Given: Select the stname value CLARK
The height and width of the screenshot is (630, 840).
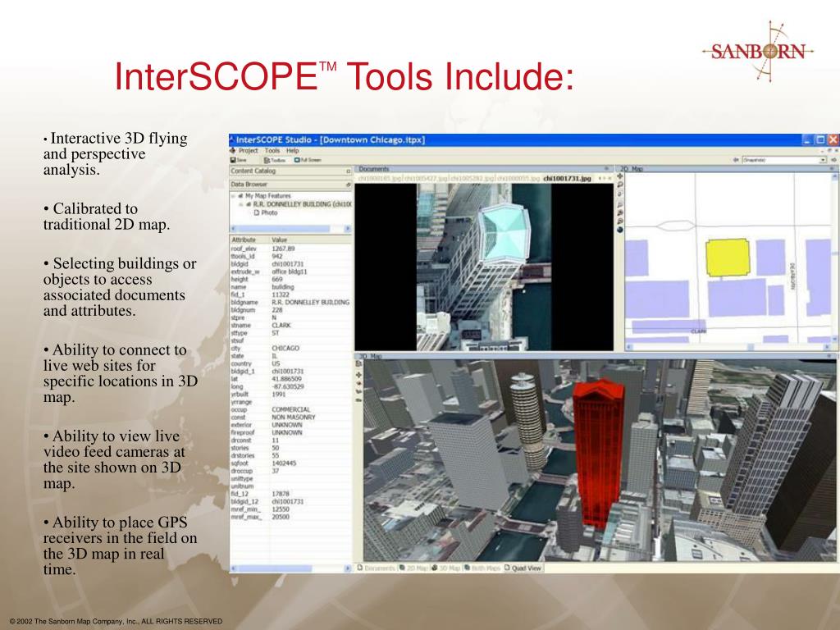Looking at the screenshot, I should coord(281,325).
